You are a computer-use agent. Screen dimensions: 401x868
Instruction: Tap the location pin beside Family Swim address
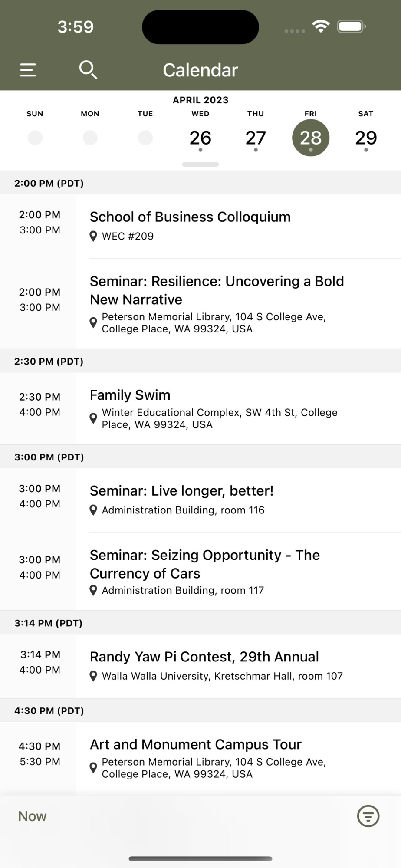click(x=93, y=418)
